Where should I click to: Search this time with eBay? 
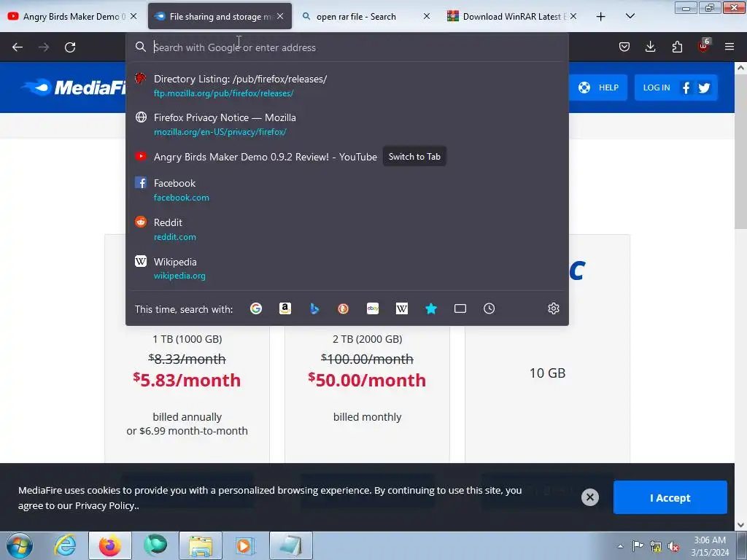click(x=373, y=308)
